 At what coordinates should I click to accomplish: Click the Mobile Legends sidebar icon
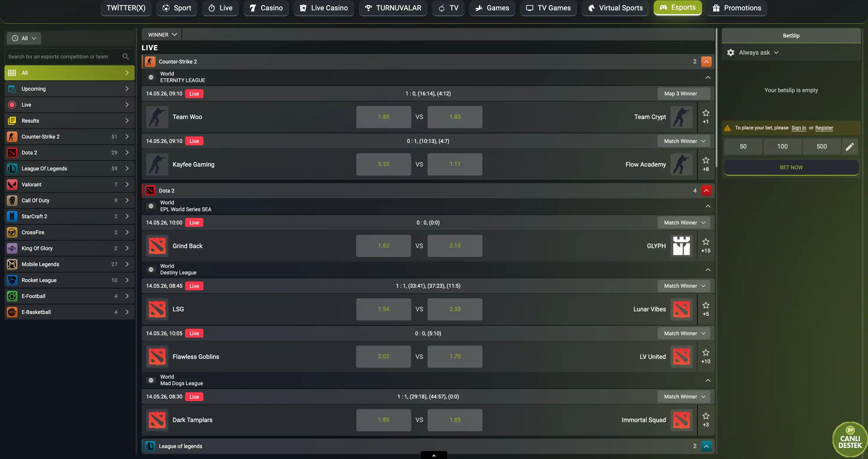pos(12,264)
